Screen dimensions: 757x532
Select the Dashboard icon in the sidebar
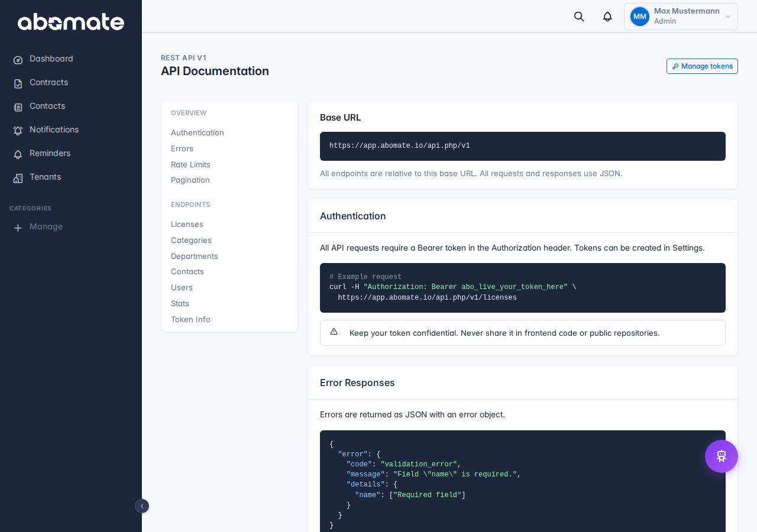pyautogui.click(x=17, y=59)
